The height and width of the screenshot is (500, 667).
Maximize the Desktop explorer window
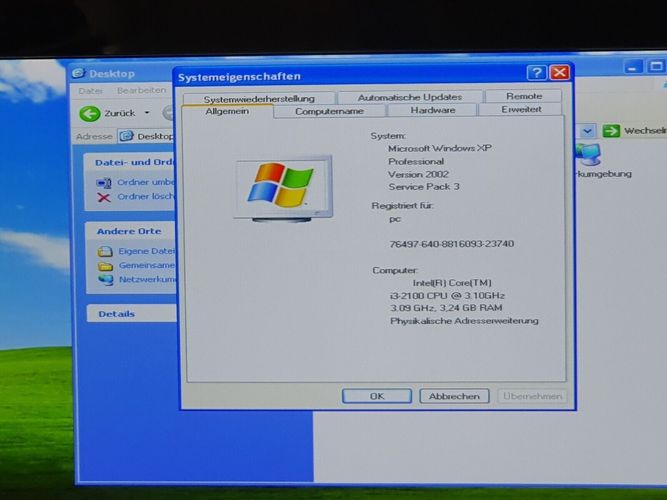tap(655, 66)
